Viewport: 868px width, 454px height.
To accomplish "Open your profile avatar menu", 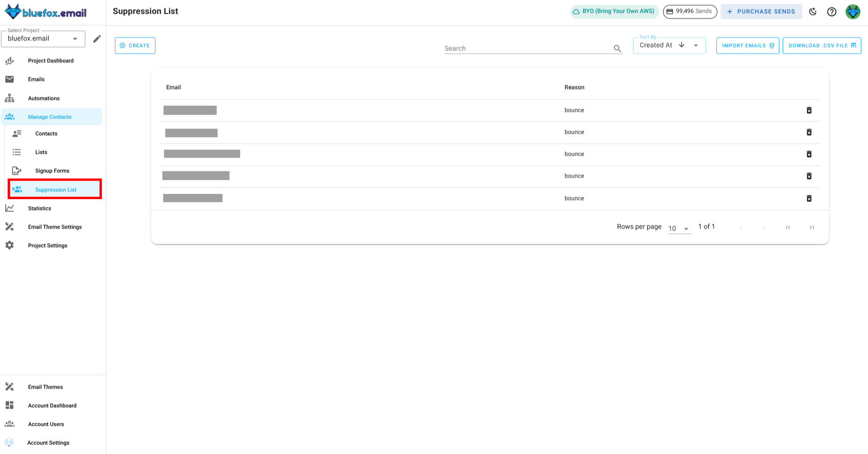I will point(853,11).
